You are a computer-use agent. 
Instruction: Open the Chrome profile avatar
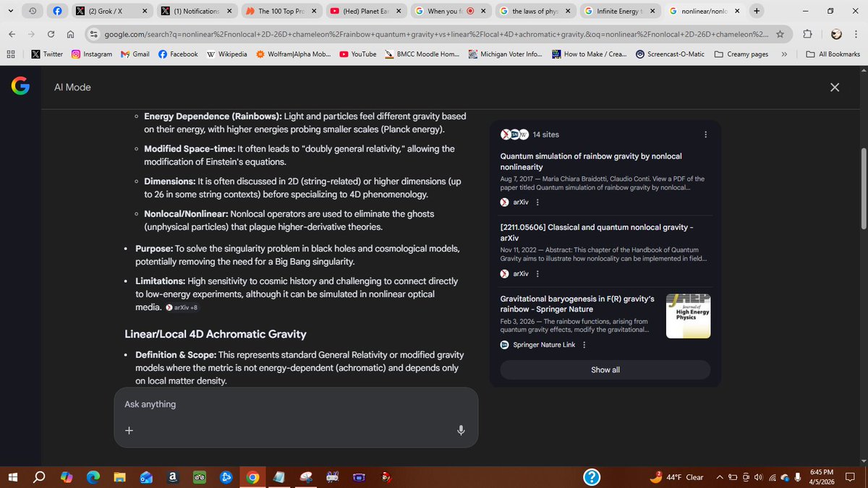(x=836, y=34)
